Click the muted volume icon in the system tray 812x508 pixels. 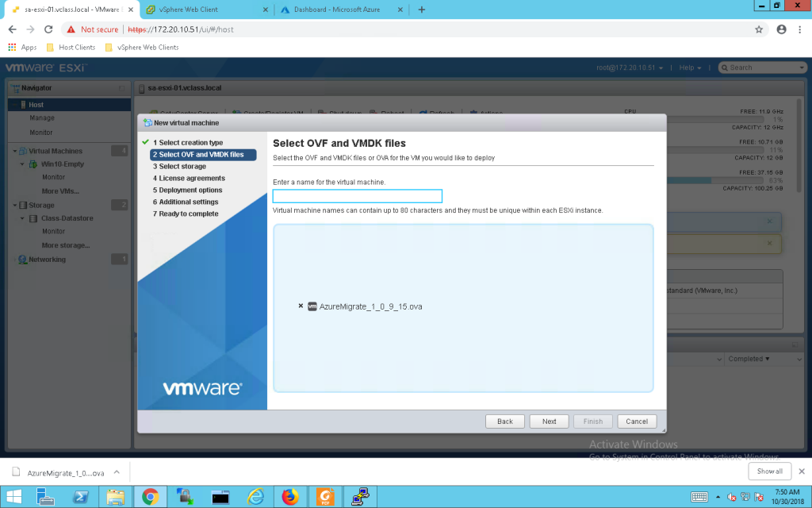pos(732,497)
